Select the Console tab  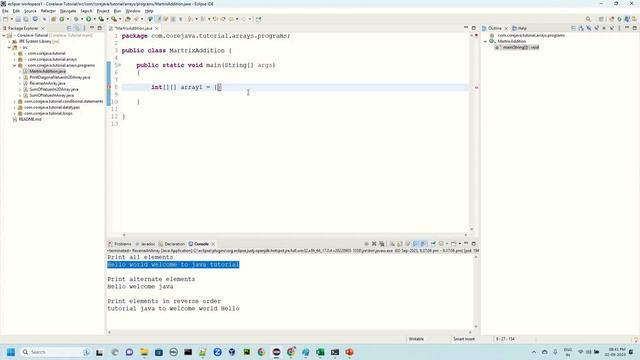tap(199, 244)
